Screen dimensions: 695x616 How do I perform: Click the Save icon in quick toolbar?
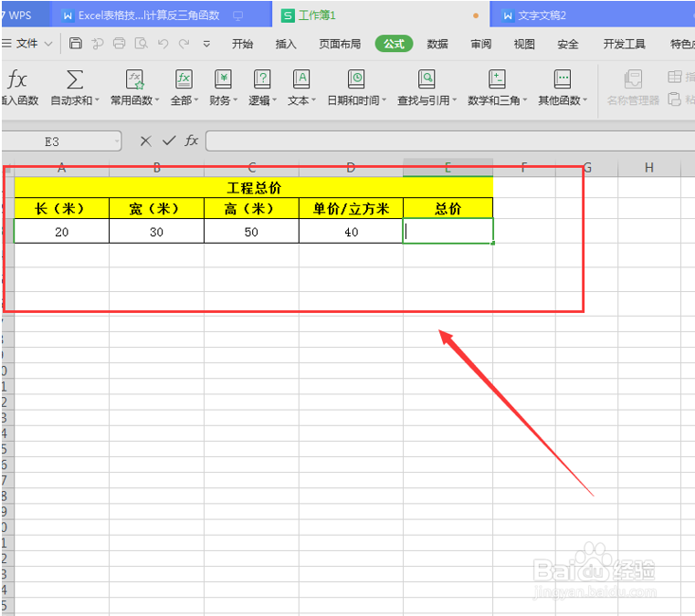point(76,44)
